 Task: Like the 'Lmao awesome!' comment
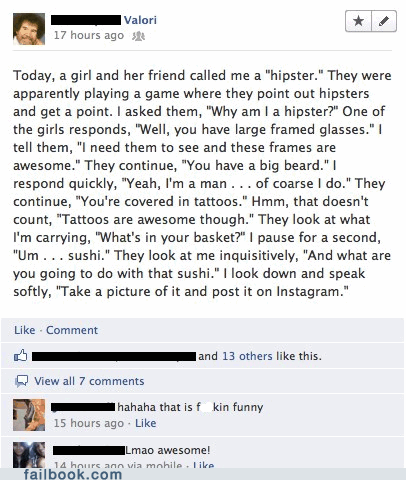[203, 464]
